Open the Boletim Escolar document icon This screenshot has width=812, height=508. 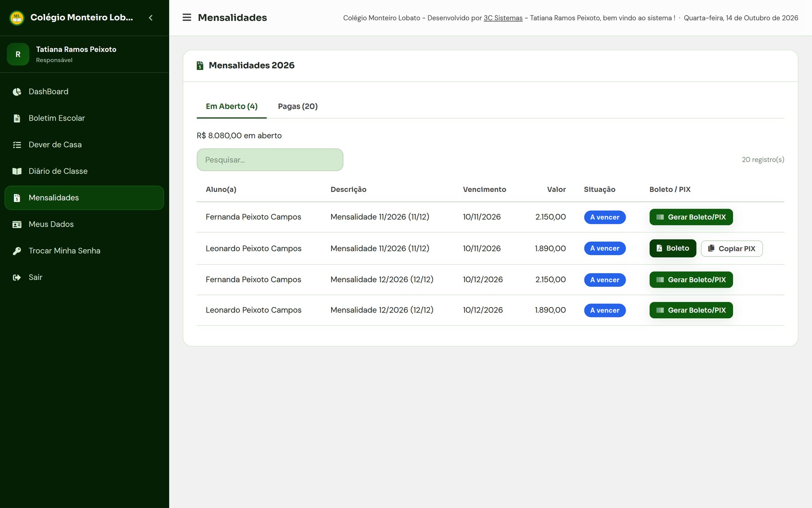pyautogui.click(x=17, y=118)
